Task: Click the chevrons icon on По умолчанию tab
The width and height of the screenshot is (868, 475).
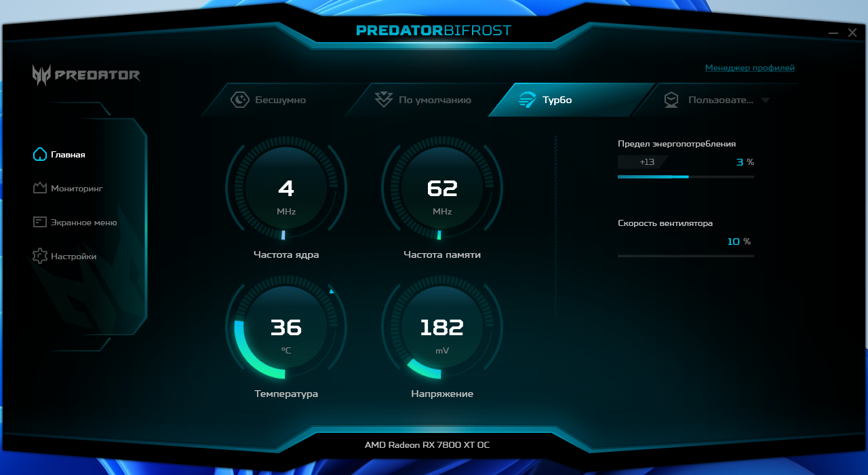Action: click(x=384, y=100)
